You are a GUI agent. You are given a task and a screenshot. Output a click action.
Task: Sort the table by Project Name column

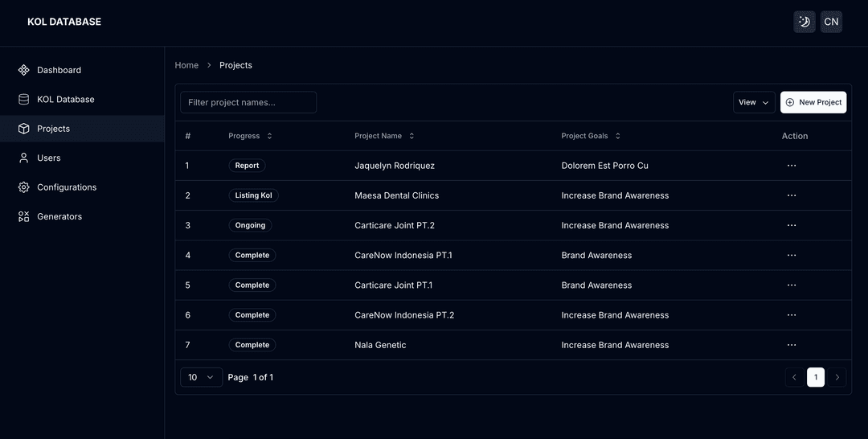[384, 136]
